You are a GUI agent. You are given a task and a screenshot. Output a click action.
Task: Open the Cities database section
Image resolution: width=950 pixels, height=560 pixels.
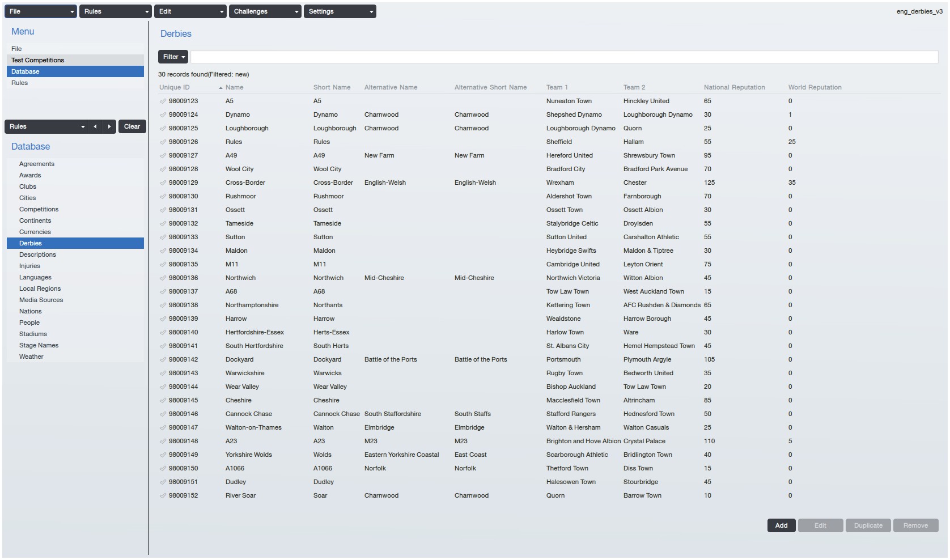tap(75, 198)
